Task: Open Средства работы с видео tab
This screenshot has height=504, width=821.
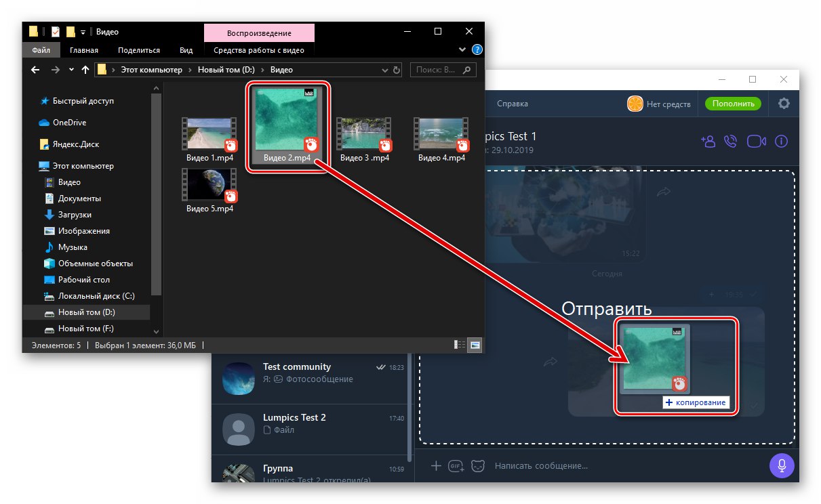Action: [x=259, y=50]
